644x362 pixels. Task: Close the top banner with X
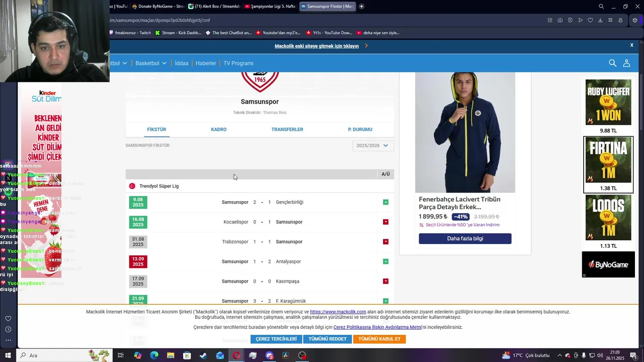tap(632, 45)
